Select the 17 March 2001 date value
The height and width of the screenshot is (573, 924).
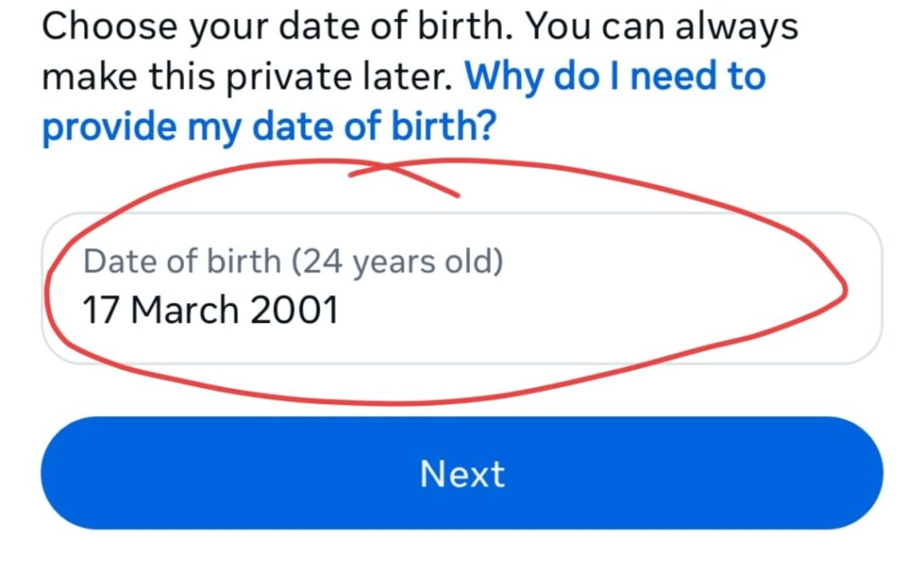point(210,310)
